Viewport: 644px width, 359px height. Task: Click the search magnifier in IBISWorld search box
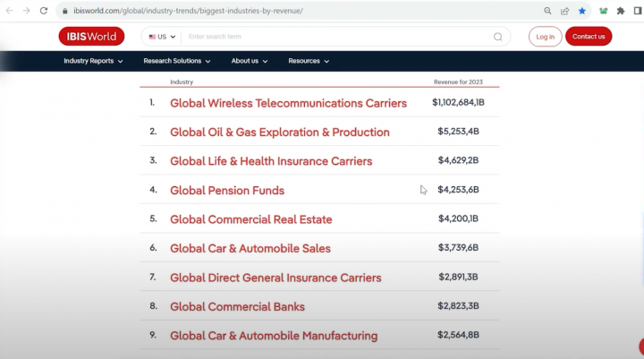click(x=498, y=37)
